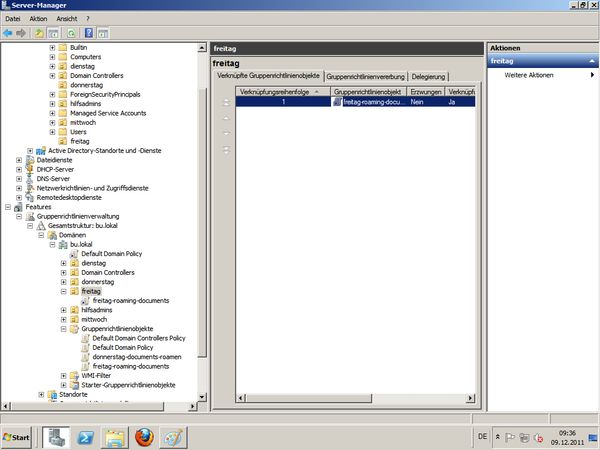Screen dimensions: 600x450
Task: Open Firefox from the taskbar
Action: [145, 437]
